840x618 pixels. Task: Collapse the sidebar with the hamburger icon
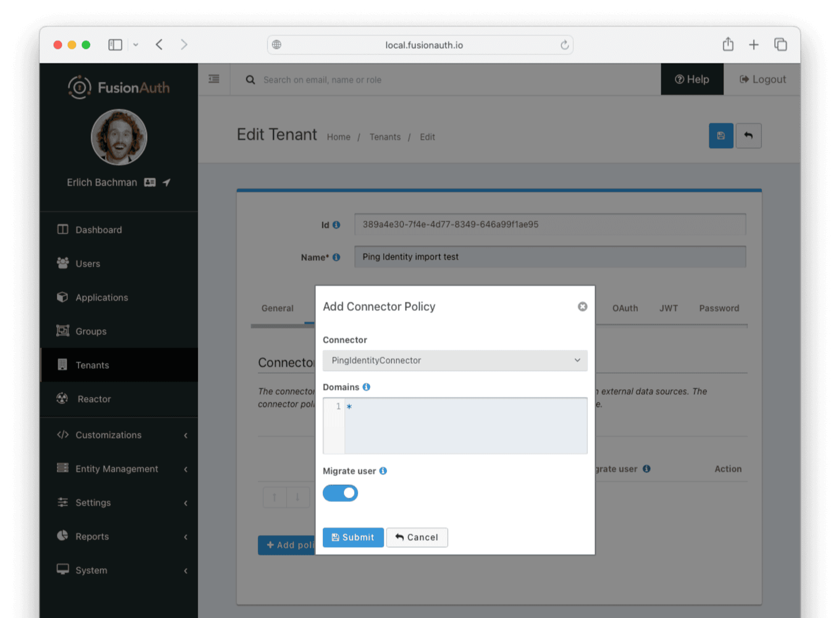pos(214,79)
